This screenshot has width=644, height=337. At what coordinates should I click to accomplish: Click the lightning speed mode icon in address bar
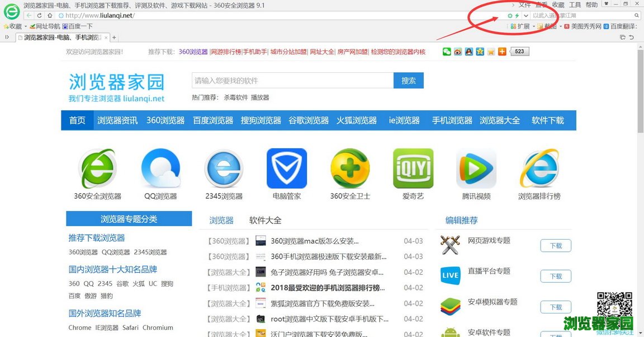[x=517, y=16]
